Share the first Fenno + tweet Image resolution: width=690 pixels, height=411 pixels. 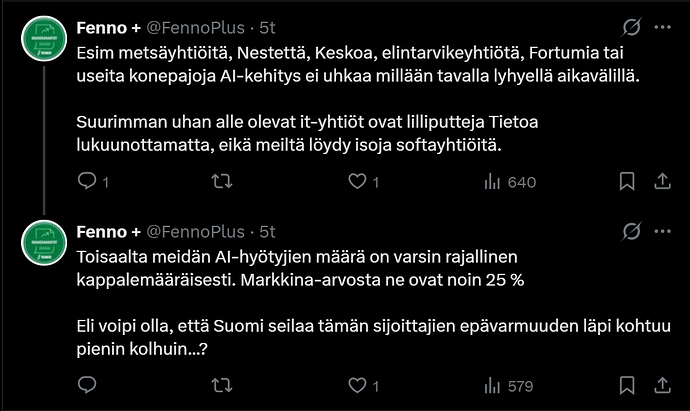(x=661, y=182)
